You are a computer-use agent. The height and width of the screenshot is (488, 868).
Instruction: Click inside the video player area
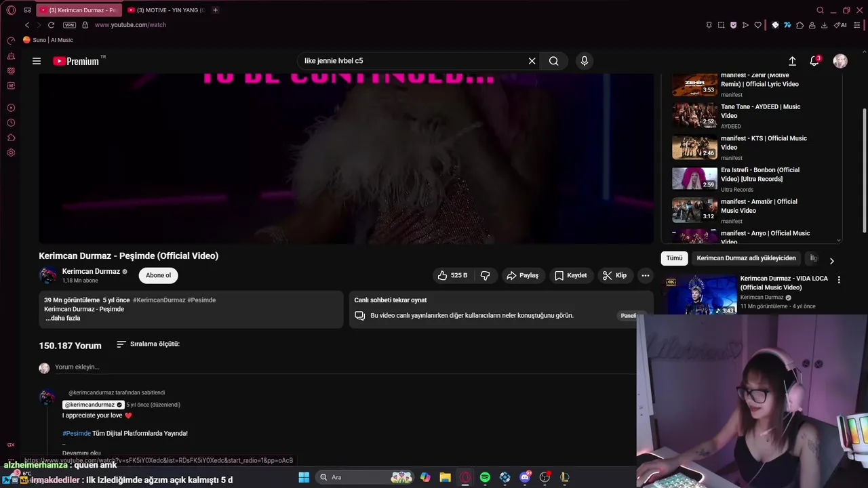[346, 159]
